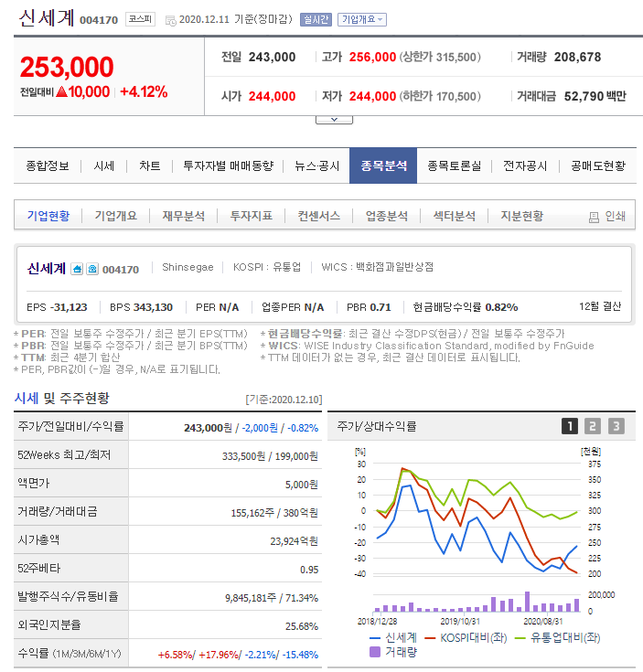
Task: Go to the 뉴스·공시 tab
Action: pyautogui.click(x=316, y=165)
